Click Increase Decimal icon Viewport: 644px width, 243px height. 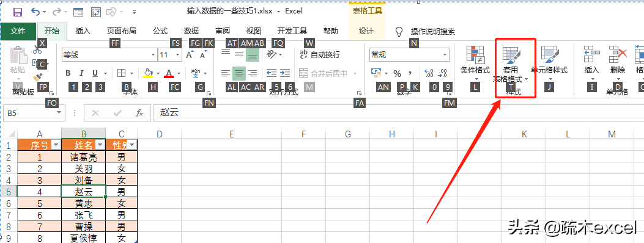pos(429,74)
